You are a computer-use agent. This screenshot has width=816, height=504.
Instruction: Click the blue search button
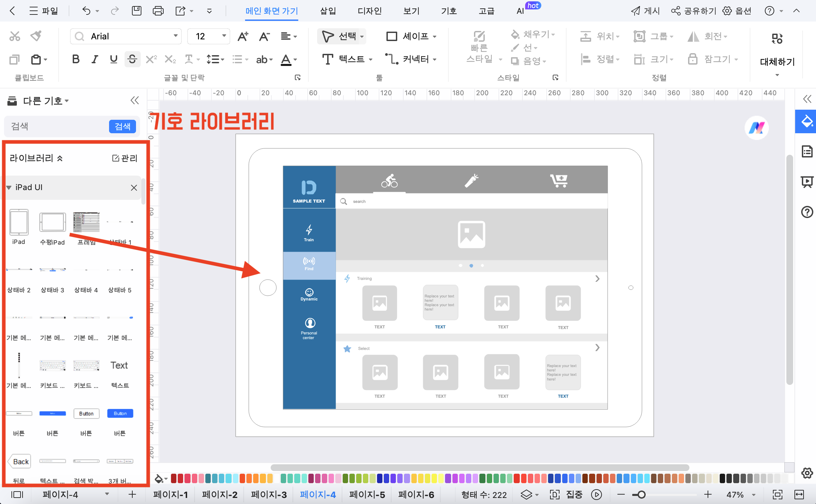[122, 127]
